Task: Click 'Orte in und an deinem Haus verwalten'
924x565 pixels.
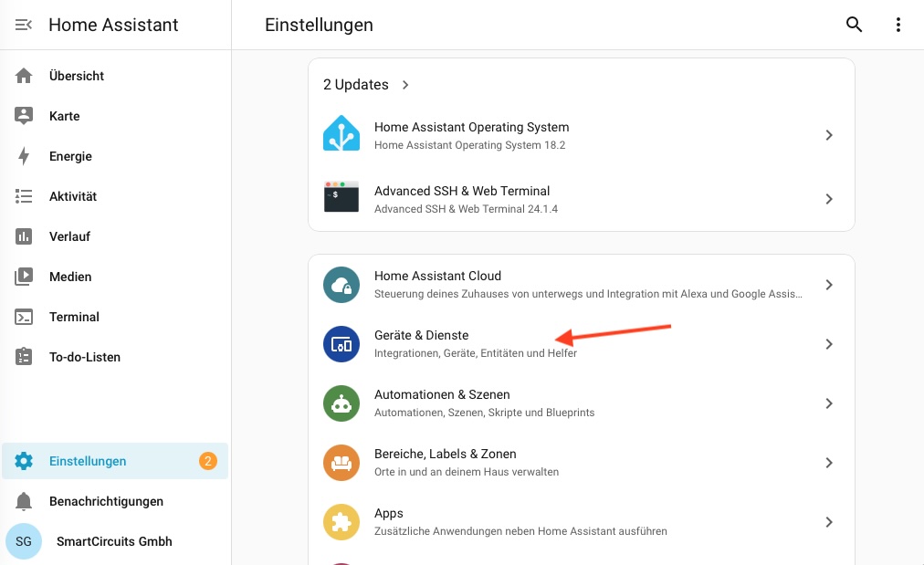Action: point(467,472)
